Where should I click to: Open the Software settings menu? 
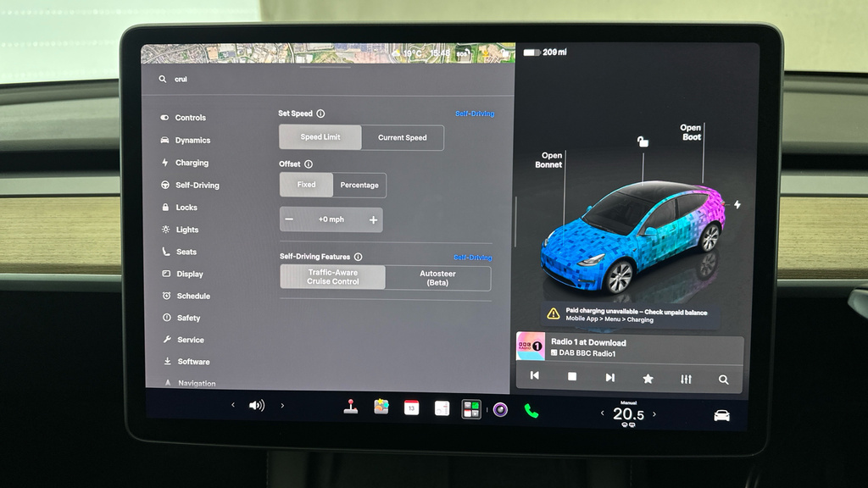(x=186, y=361)
